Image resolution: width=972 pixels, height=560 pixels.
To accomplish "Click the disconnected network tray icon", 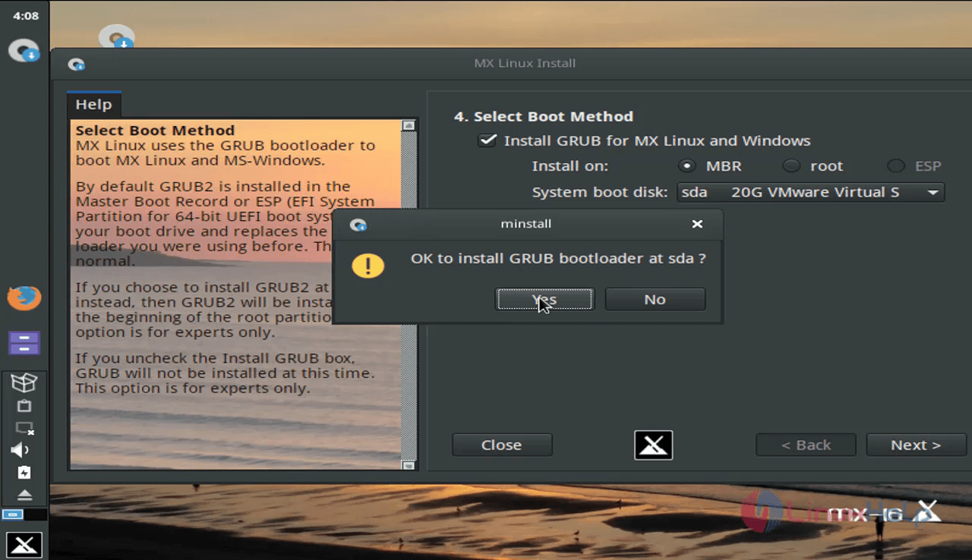I will [24, 428].
